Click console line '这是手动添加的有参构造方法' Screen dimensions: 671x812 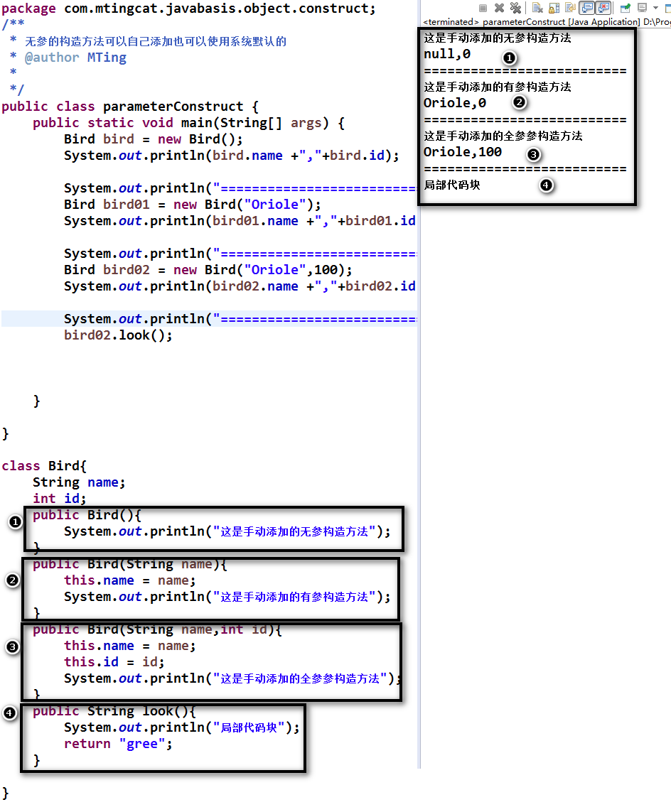(x=498, y=87)
